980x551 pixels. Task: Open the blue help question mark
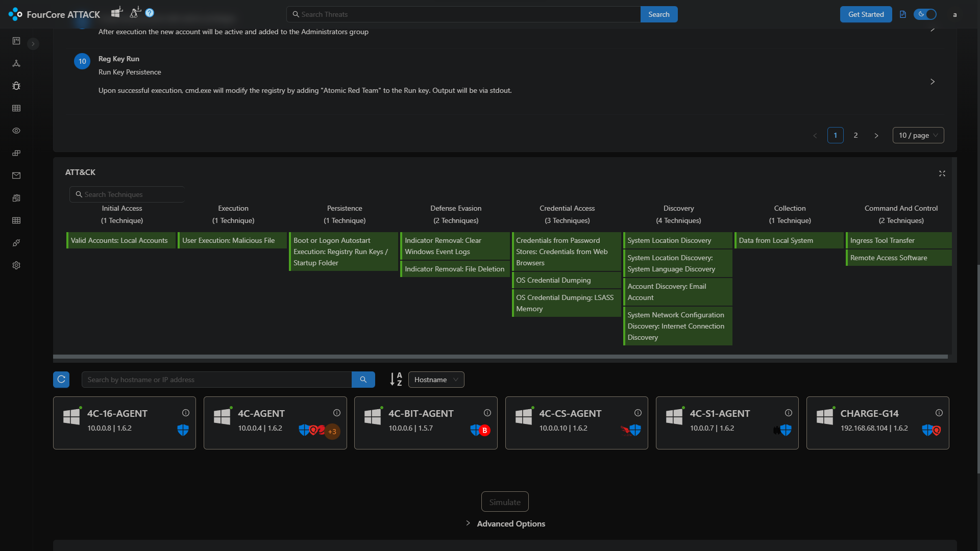click(x=150, y=13)
